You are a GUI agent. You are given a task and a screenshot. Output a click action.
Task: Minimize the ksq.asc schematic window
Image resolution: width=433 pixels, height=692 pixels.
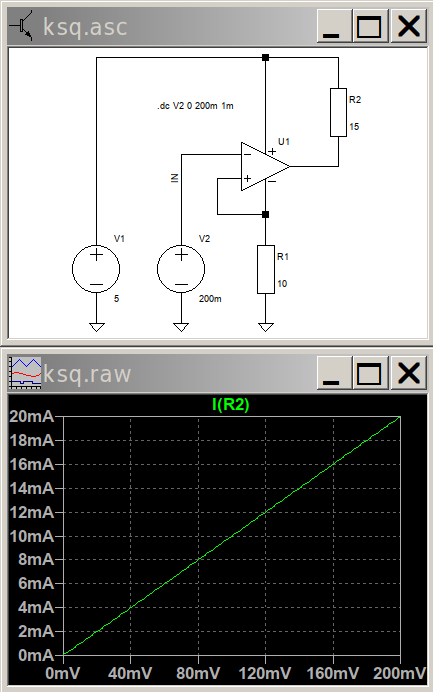point(334,26)
